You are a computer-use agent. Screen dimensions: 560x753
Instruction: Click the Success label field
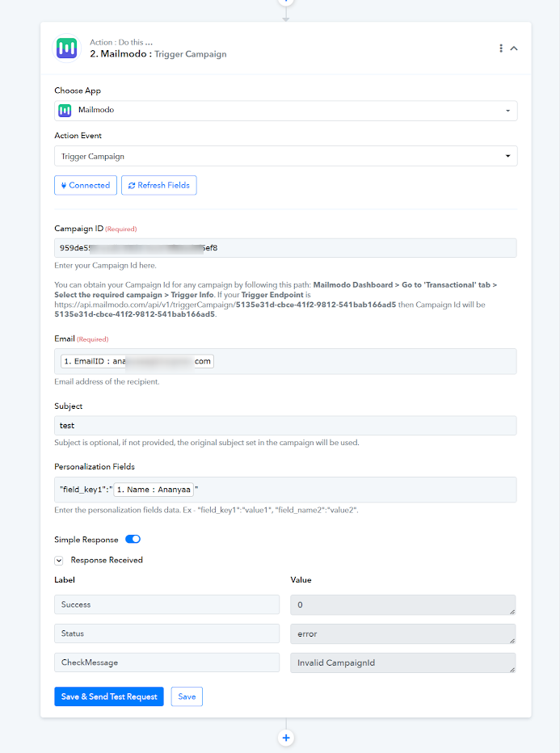(166, 604)
